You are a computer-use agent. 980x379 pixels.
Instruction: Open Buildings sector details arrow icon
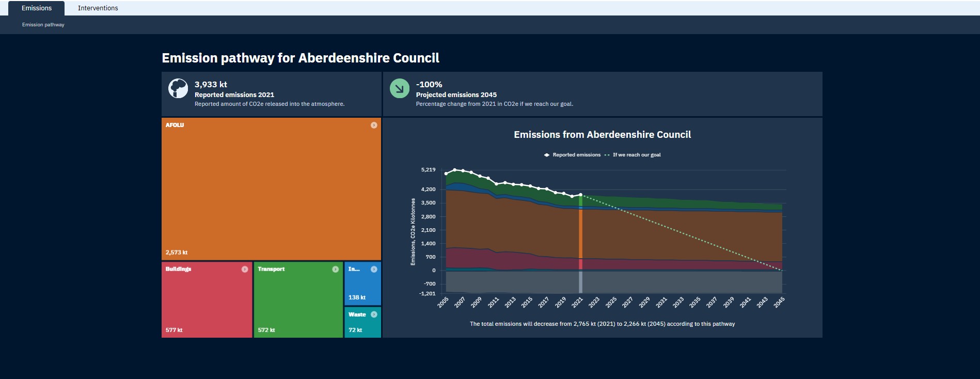(245, 269)
